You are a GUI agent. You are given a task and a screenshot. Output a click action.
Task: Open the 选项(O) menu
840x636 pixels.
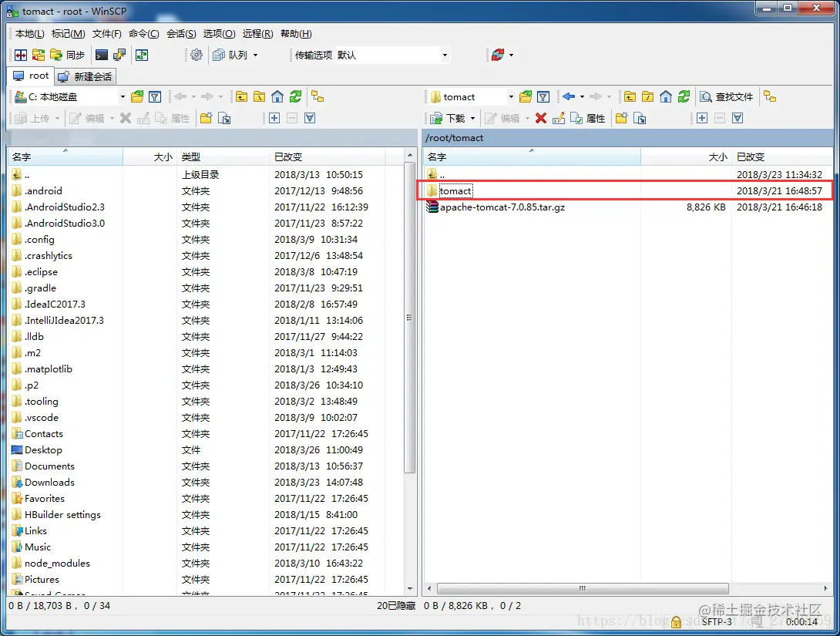tap(219, 34)
